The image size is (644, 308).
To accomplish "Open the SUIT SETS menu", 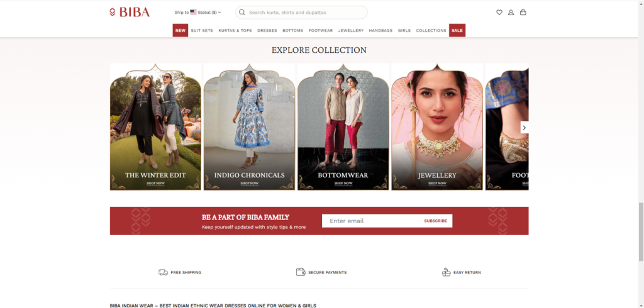I will coord(202,30).
